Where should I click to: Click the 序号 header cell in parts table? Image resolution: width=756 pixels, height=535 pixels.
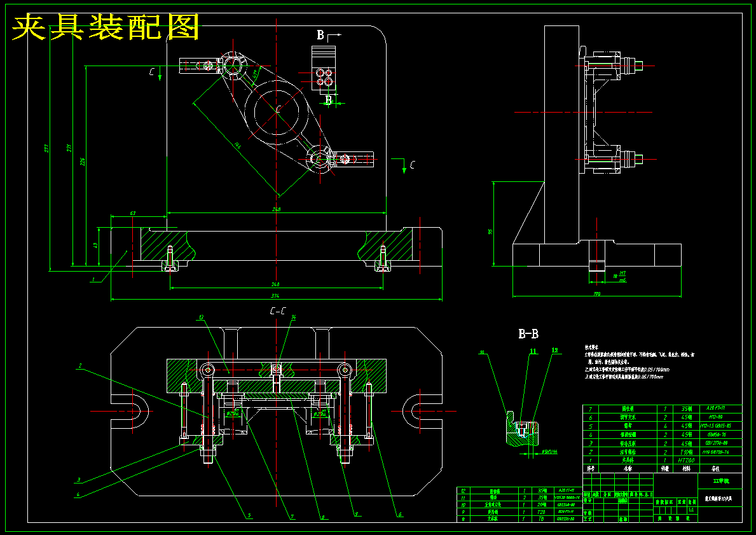click(x=589, y=468)
